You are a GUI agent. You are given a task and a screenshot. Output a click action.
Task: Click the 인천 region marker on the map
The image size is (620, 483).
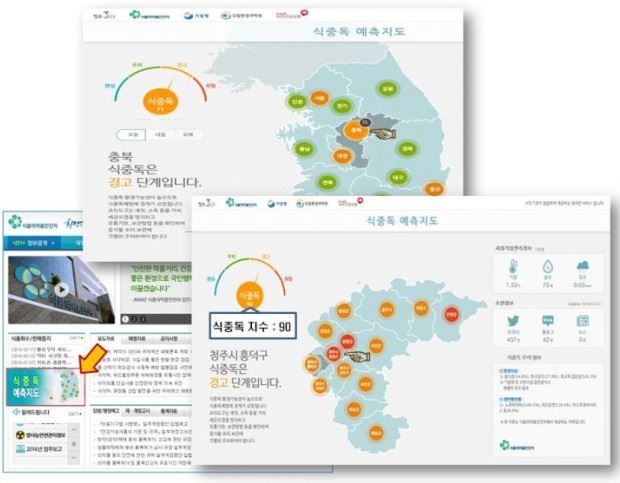[x=297, y=102]
